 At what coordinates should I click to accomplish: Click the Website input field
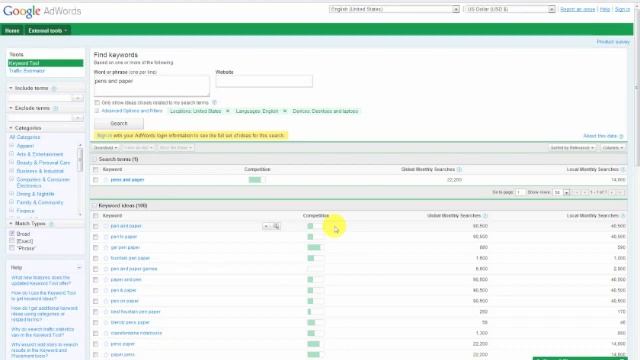coord(264,81)
